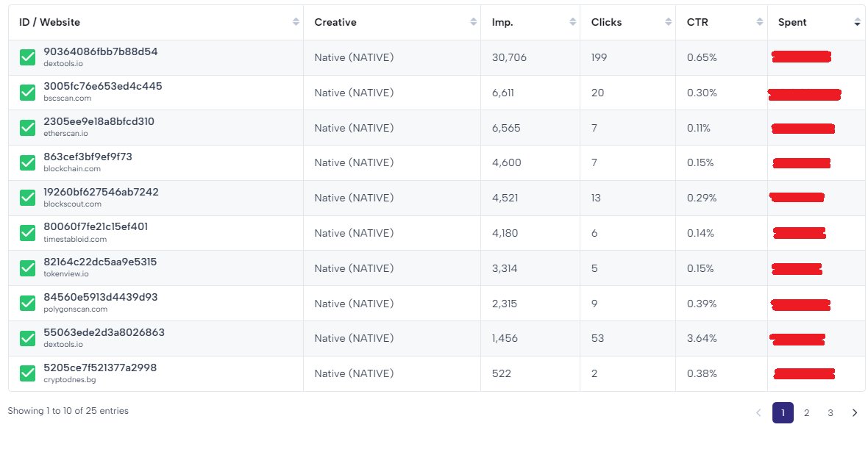This screenshot has width=868, height=455.
Task: Open page 2 of the entries
Action: tap(806, 412)
